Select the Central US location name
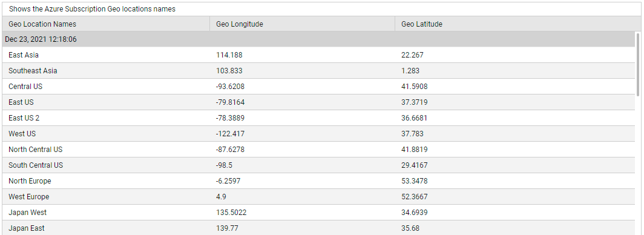Viewport: 644px width, 235px height. click(25, 87)
